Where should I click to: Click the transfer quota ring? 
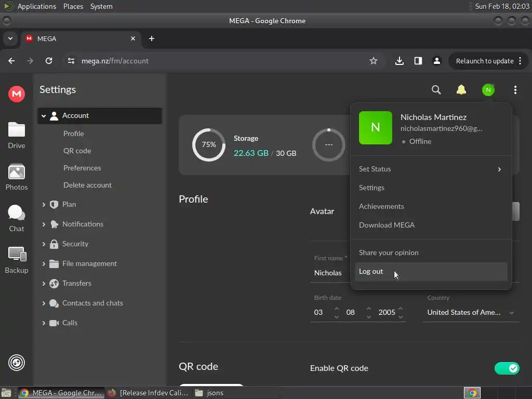329,145
